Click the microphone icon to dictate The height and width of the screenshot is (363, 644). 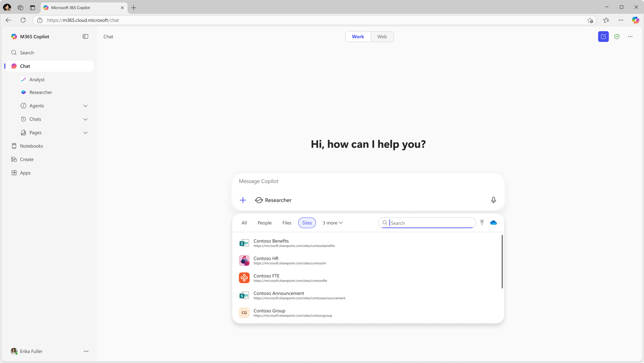click(x=493, y=200)
